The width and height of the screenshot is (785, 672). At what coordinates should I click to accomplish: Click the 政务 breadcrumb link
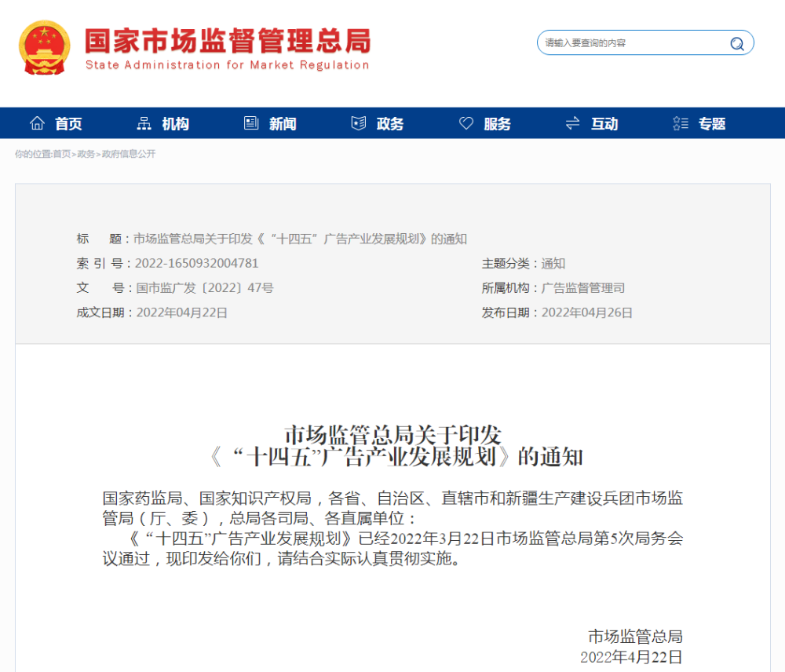point(86,154)
